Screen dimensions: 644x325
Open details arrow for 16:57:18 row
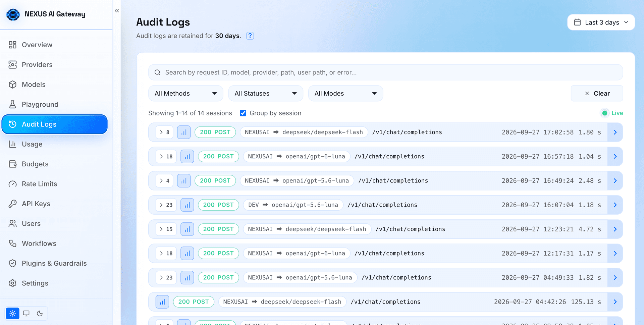pyautogui.click(x=615, y=156)
